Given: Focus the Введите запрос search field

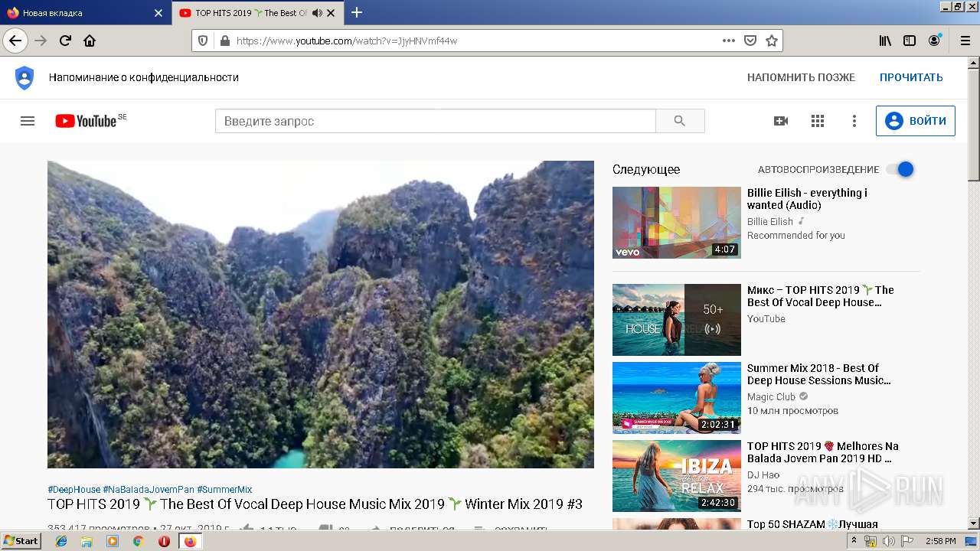Looking at the screenshot, I should pos(436,121).
